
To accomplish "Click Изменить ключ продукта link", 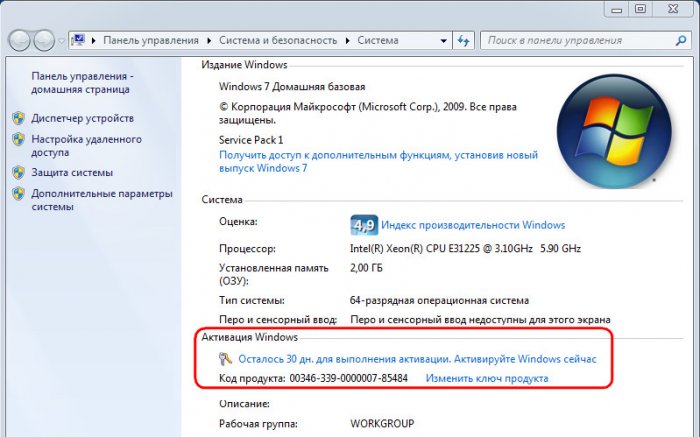I will [x=487, y=379].
